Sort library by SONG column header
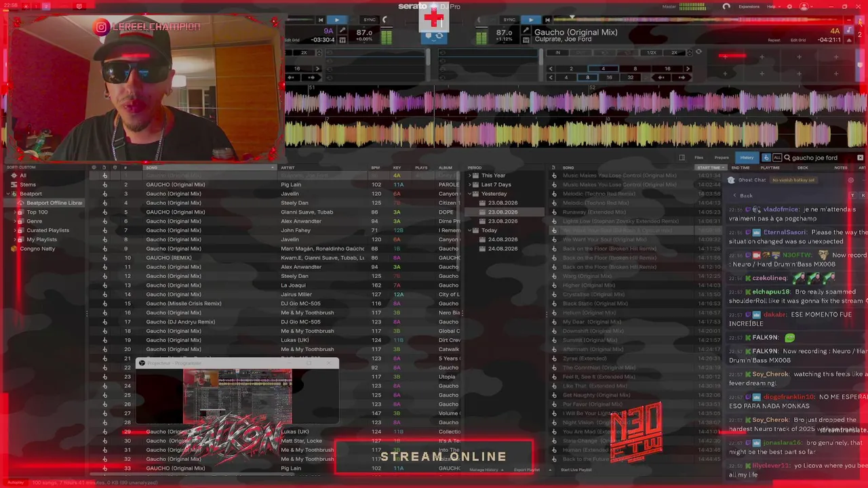Viewport: 868px width, 488px height. pos(210,167)
